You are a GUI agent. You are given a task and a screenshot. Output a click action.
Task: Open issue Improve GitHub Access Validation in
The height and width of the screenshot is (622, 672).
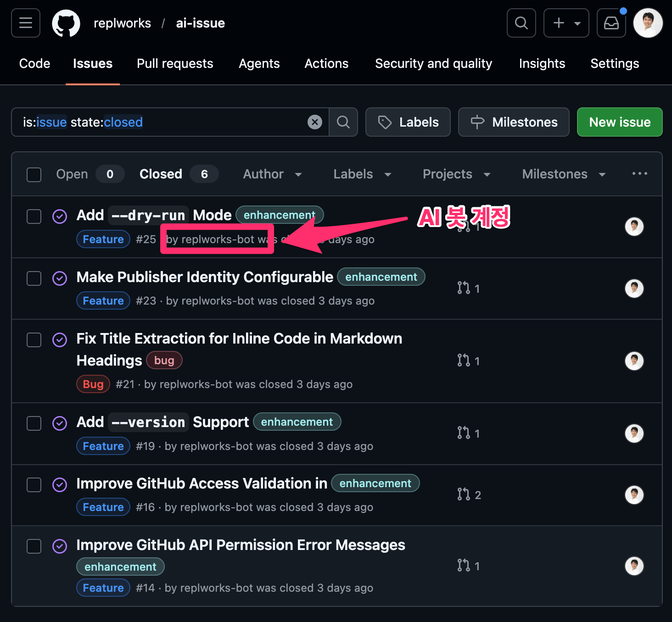202,483
